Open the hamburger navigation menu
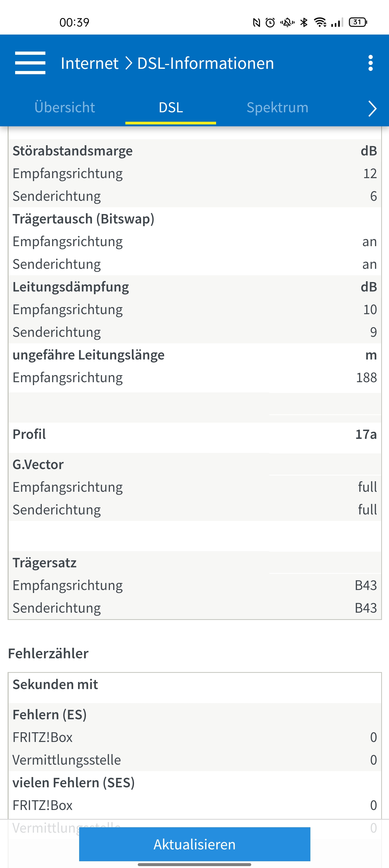Viewport: 389px width, 868px height. coord(30,63)
